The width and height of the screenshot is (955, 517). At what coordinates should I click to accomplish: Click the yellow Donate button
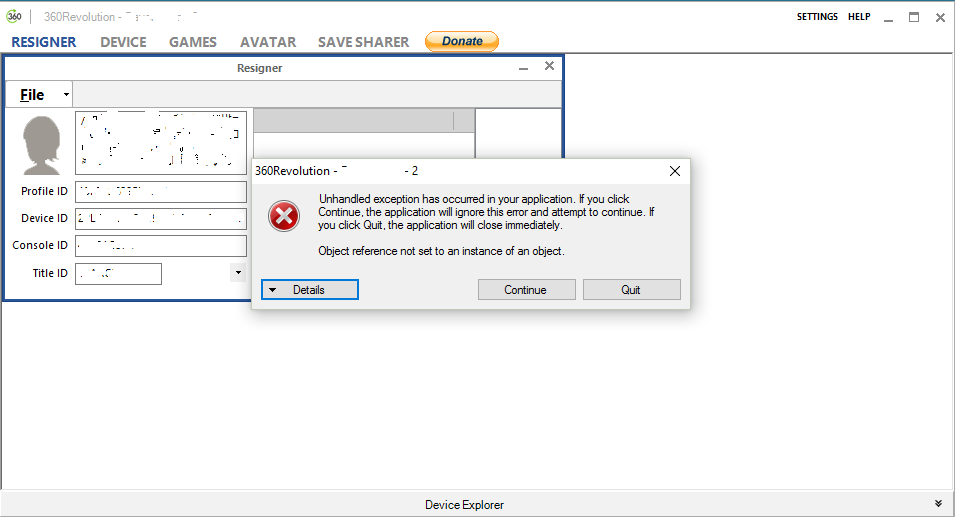pyautogui.click(x=462, y=41)
